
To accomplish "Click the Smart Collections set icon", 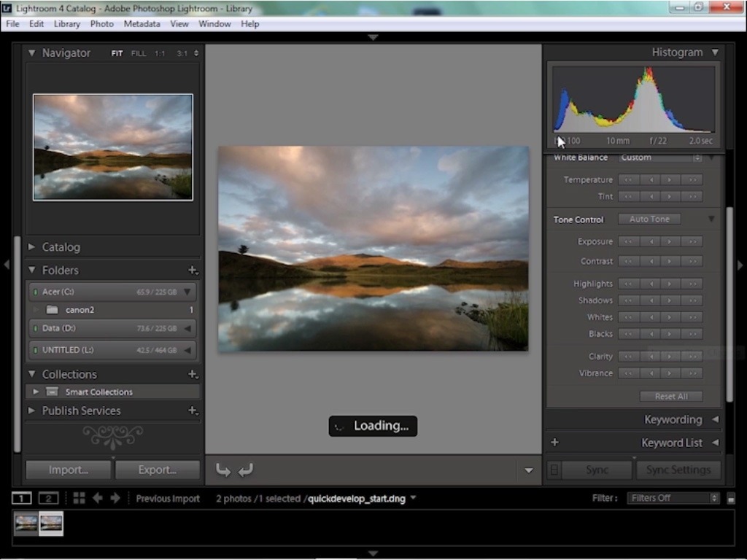I will tap(52, 392).
